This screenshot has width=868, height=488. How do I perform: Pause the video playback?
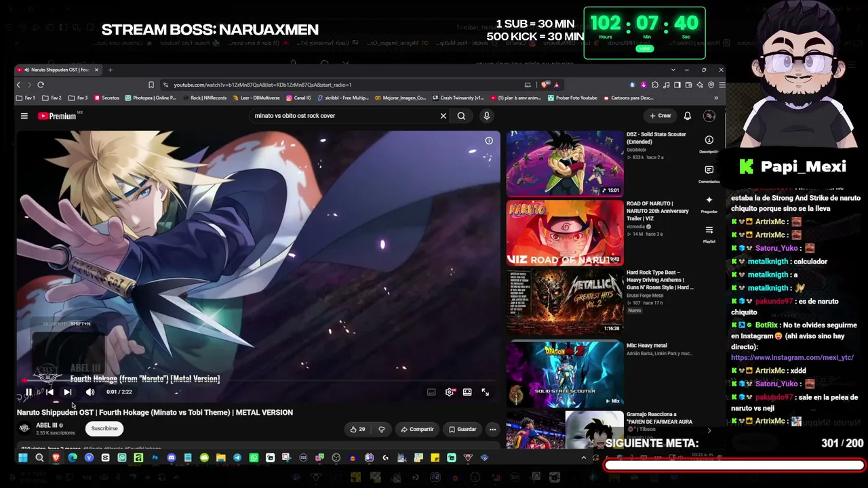coord(28,392)
